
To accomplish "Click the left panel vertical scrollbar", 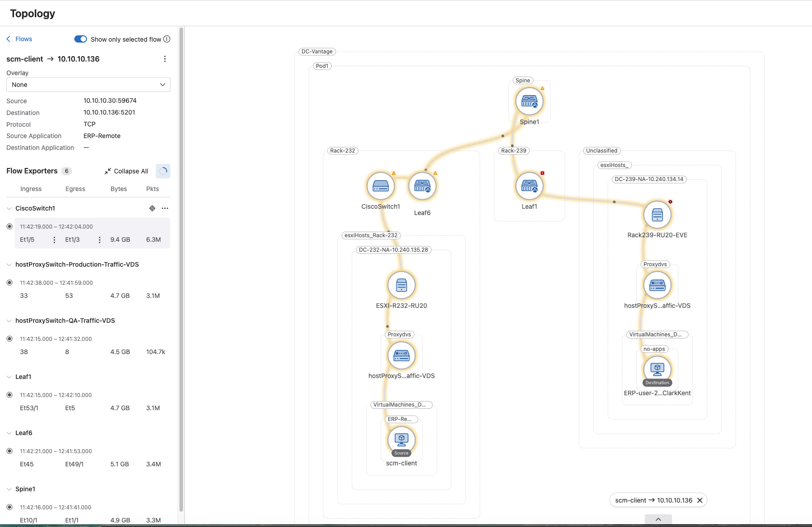I will (181, 269).
